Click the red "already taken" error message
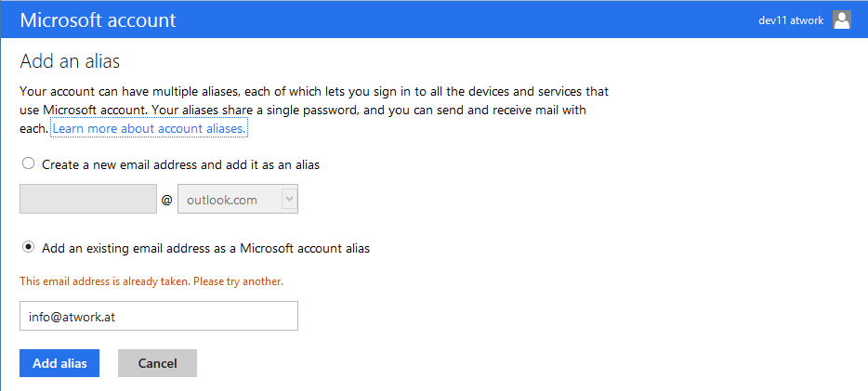Viewport: 868px width, 391px height. tap(151, 280)
